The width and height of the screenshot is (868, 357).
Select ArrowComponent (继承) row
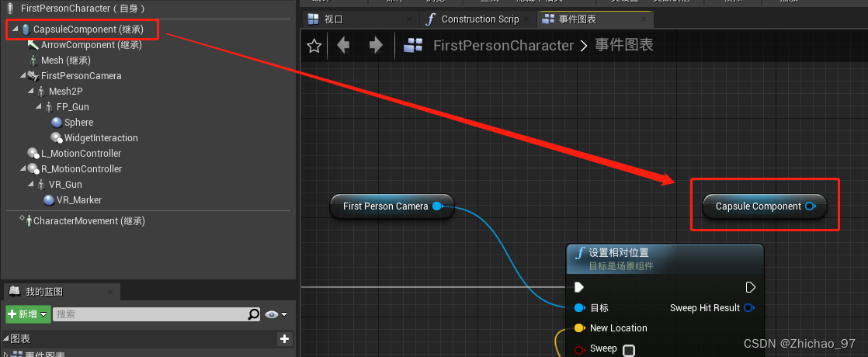(92, 45)
